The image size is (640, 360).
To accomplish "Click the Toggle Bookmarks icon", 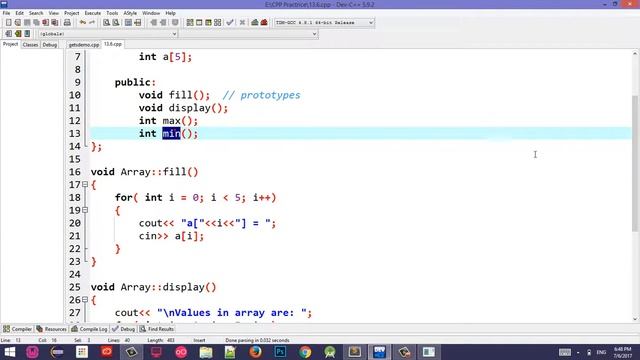I will (18, 33).
